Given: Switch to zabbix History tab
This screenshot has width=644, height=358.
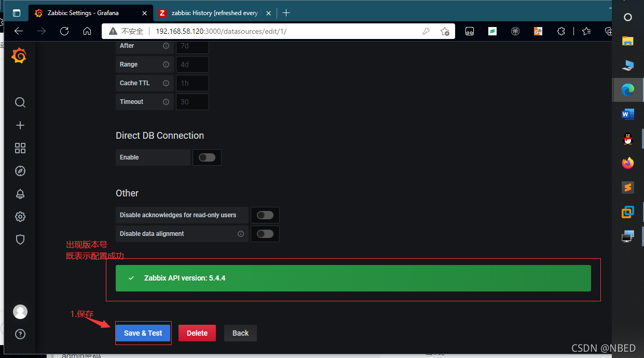Looking at the screenshot, I should (x=214, y=13).
